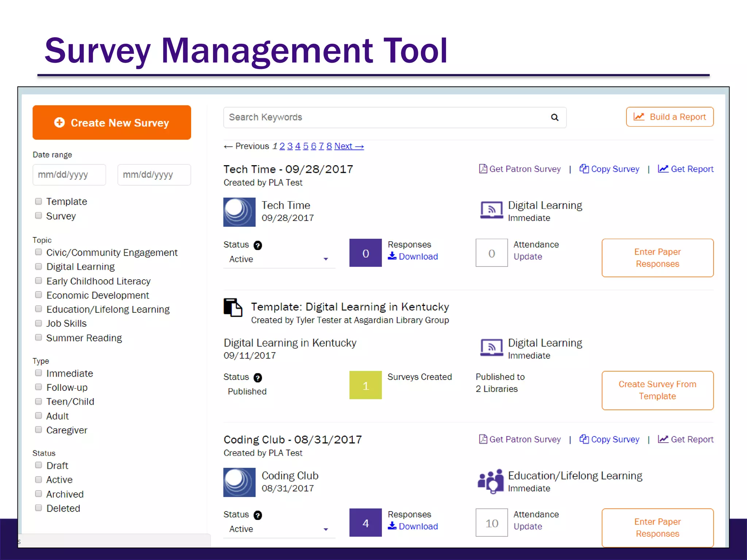Click Enter Paper Responses for Tech Time
Screen dimensions: 747x560
658,258
